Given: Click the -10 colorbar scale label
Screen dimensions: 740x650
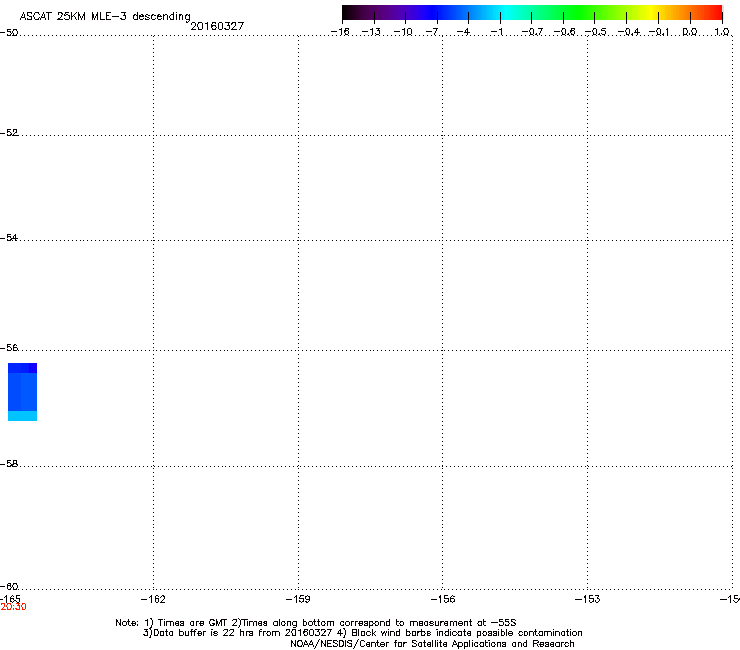Looking at the screenshot, I should [x=403, y=32].
